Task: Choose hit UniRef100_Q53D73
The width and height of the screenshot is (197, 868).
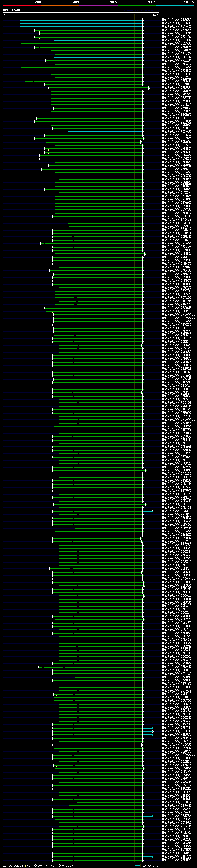Action: coord(177,111)
